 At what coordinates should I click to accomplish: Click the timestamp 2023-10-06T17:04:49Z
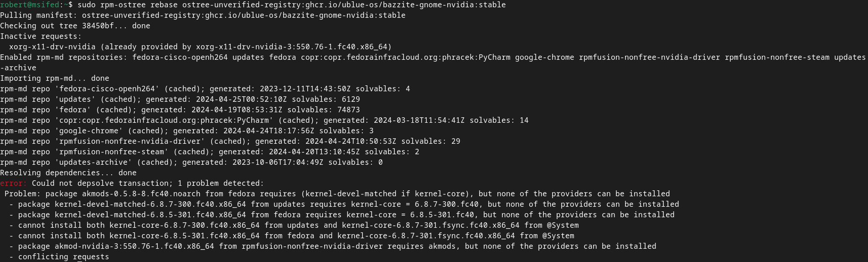pos(278,162)
